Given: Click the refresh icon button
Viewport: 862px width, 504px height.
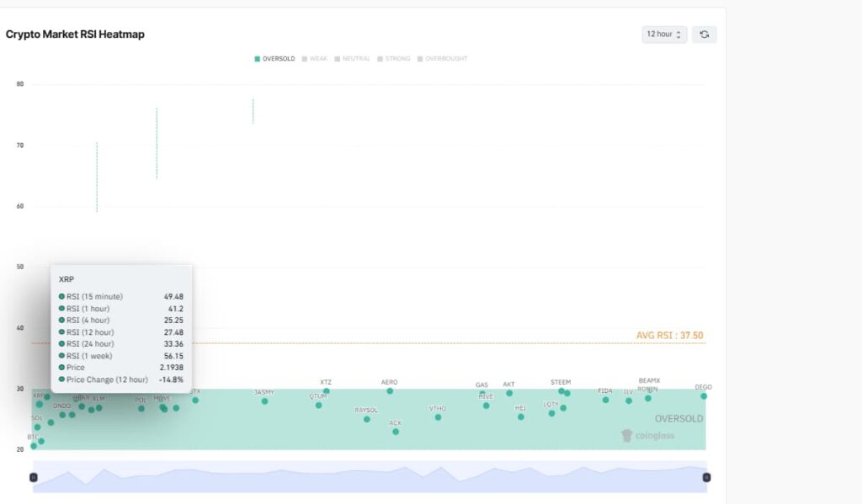Looking at the screenshot, I should pos(704,34).
